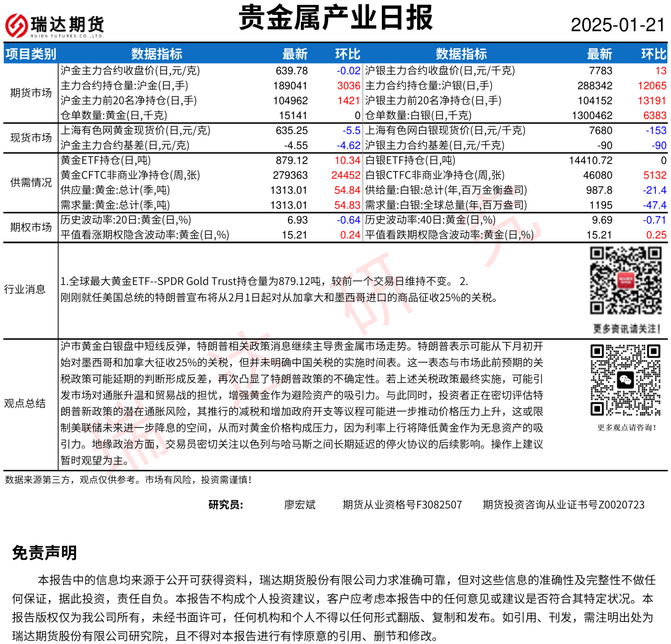This screenshot has width=671, height=644.
Task: Select the 现货市场 category cell
Action: [x=31, y=138]
